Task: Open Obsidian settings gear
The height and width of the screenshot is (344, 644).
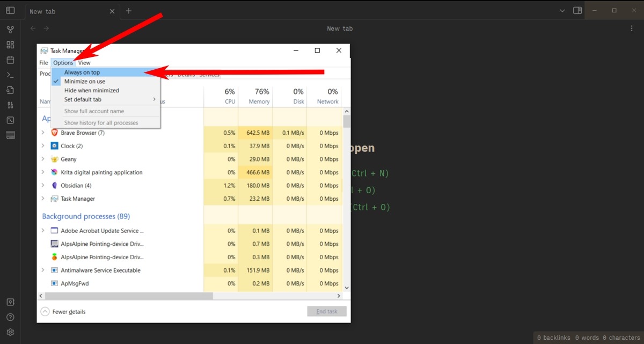Action: [10, 332]
